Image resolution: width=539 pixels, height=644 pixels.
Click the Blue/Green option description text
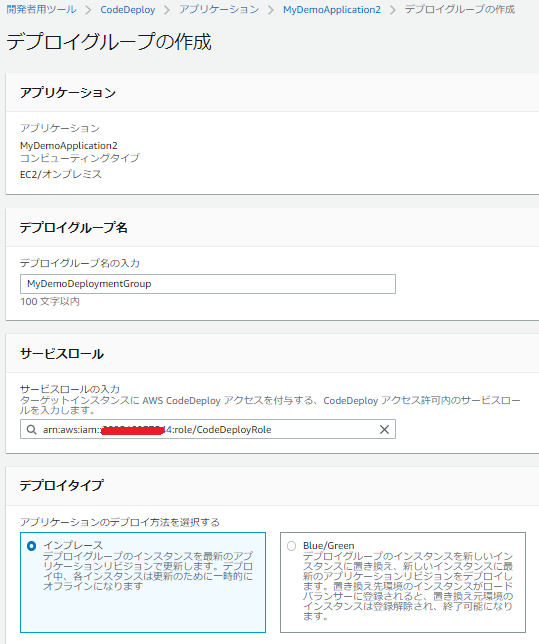click(x=408, y=586)
